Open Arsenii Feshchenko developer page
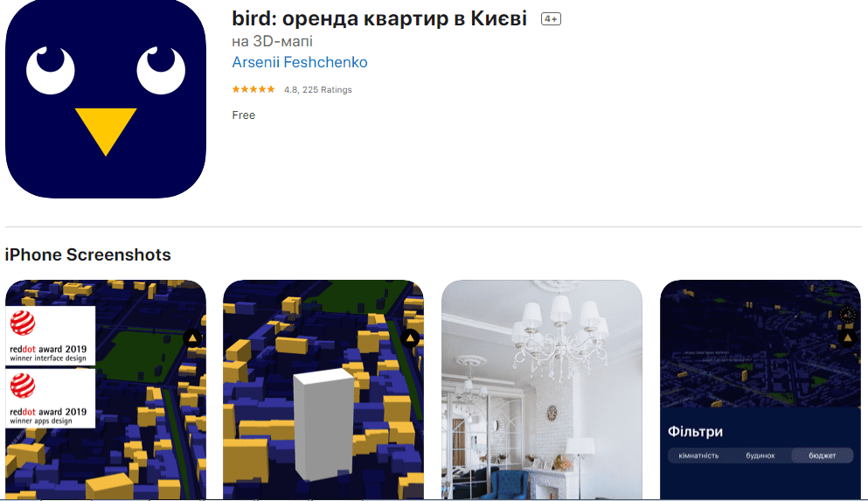 click(300, 62)
